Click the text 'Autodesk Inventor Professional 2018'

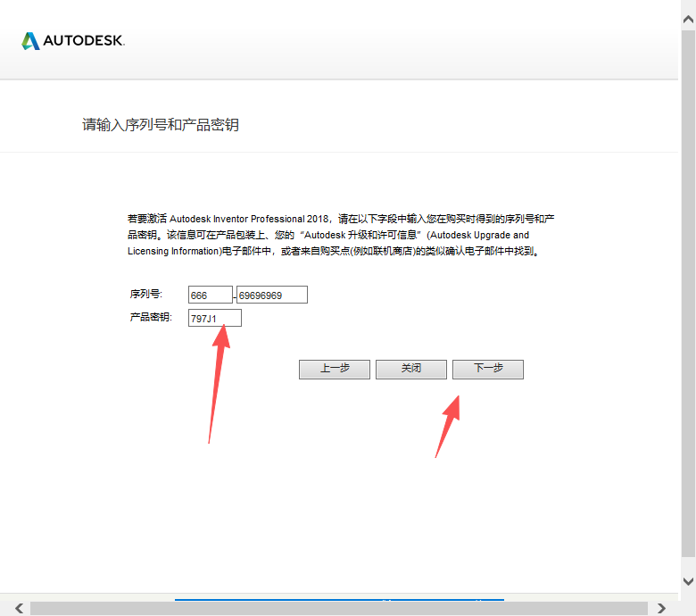click(249, 219)
